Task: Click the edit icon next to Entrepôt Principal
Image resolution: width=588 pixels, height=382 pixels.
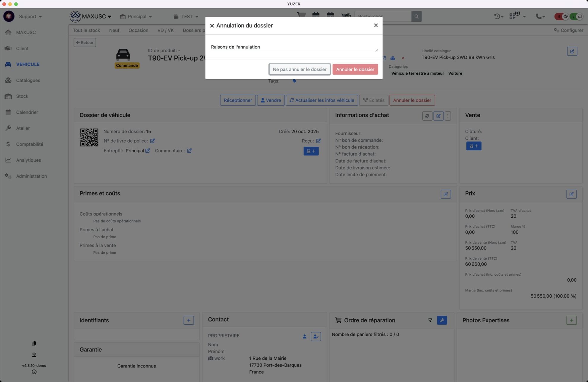Action: 147,151
